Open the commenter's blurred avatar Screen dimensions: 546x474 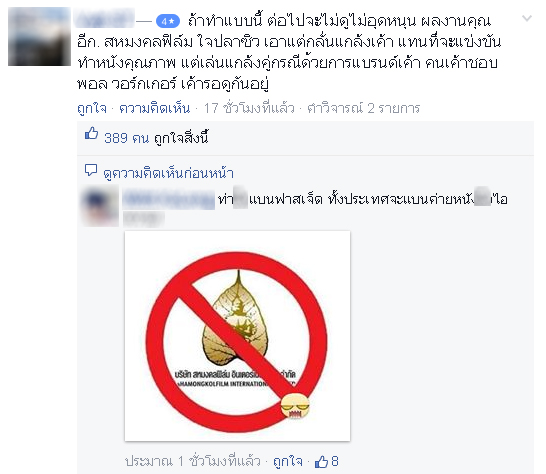pyautogui.click(x=100, y=206)
